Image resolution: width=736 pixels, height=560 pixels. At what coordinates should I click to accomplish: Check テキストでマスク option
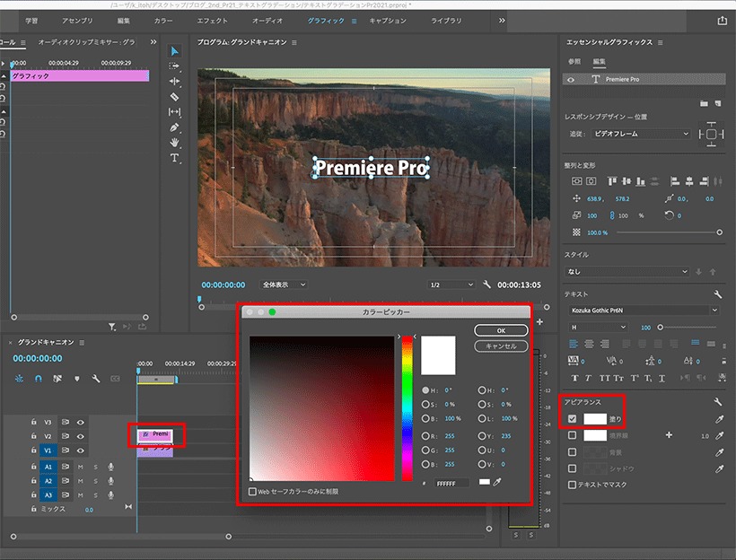[x=572, y=485]
